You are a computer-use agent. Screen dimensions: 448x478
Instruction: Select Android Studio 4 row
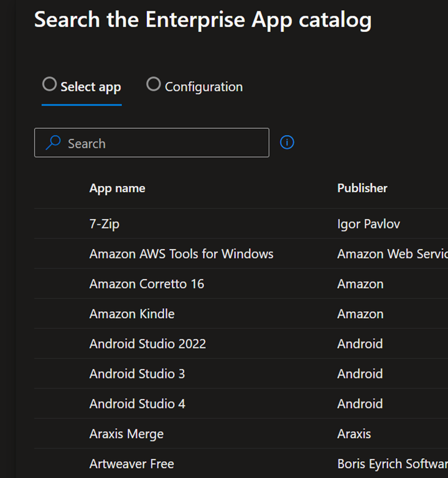click(x=137, y=403)
